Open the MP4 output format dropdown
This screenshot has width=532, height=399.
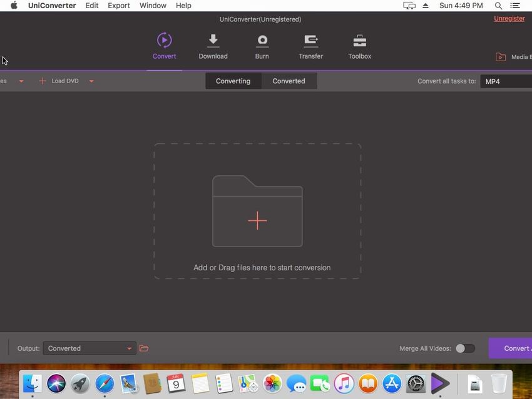pos(506,81)
